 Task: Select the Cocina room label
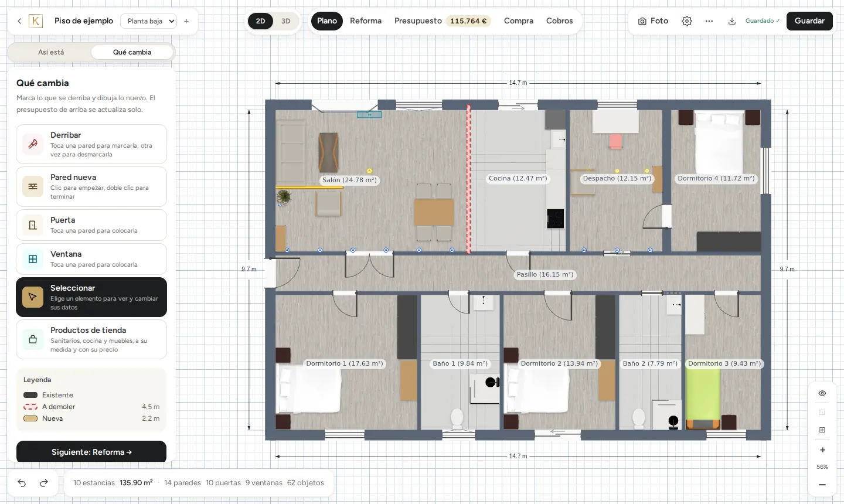point(518,178)
